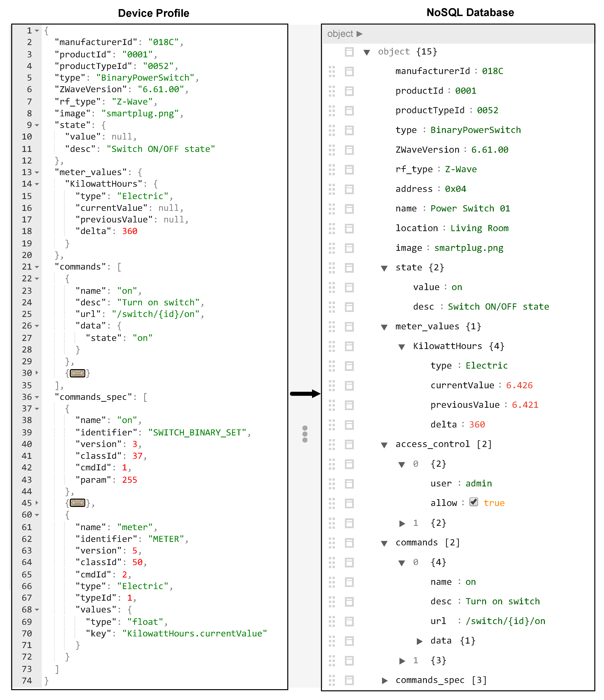Expand access_control item 1

pos(402,523)
